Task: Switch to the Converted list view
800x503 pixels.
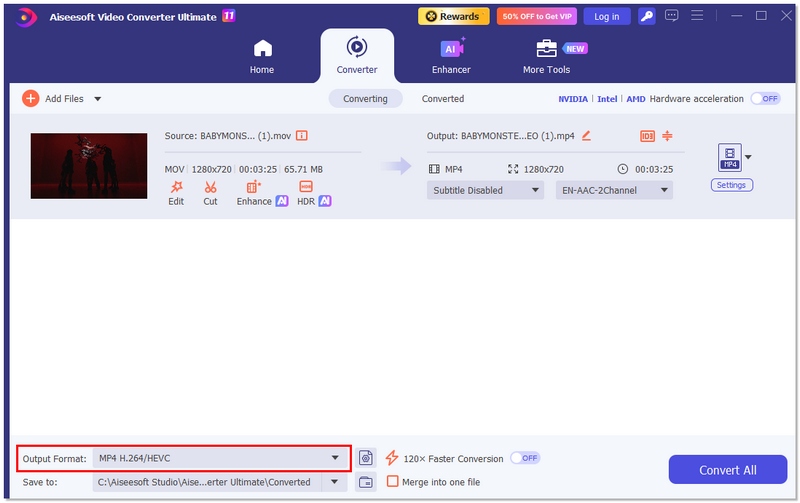Action: tap(442, 99)
